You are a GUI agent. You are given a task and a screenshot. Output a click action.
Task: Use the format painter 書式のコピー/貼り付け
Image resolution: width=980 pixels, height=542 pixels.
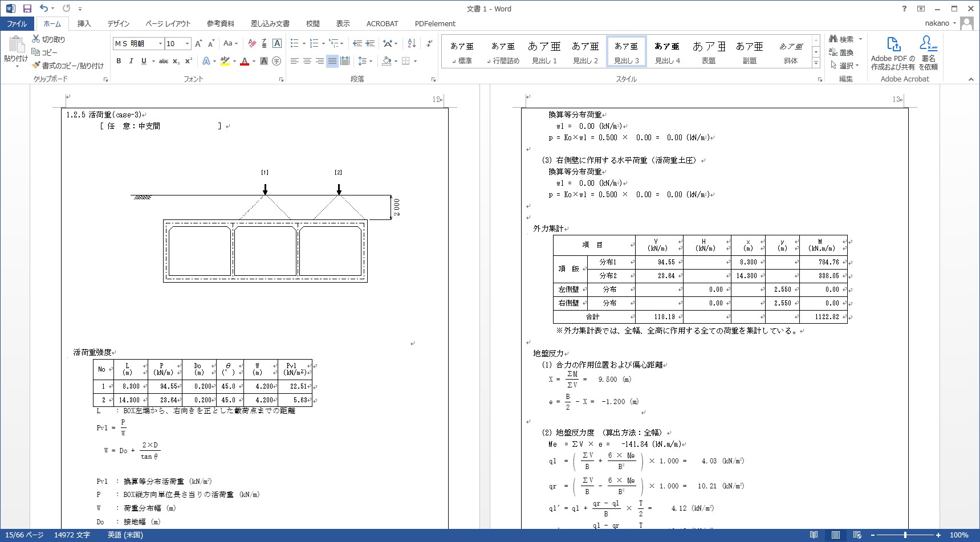click(67, 66)
